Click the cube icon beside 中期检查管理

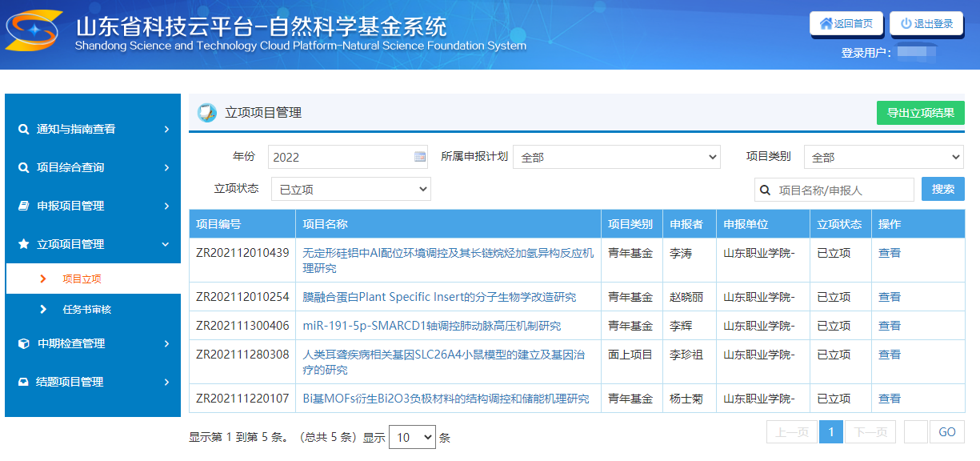point(23,343)
